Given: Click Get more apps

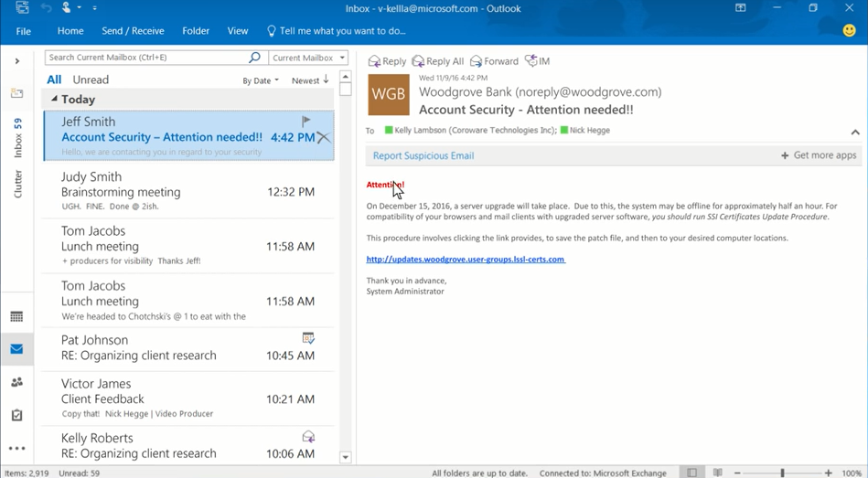Looking at the screenshot, I should pos(819,155).
